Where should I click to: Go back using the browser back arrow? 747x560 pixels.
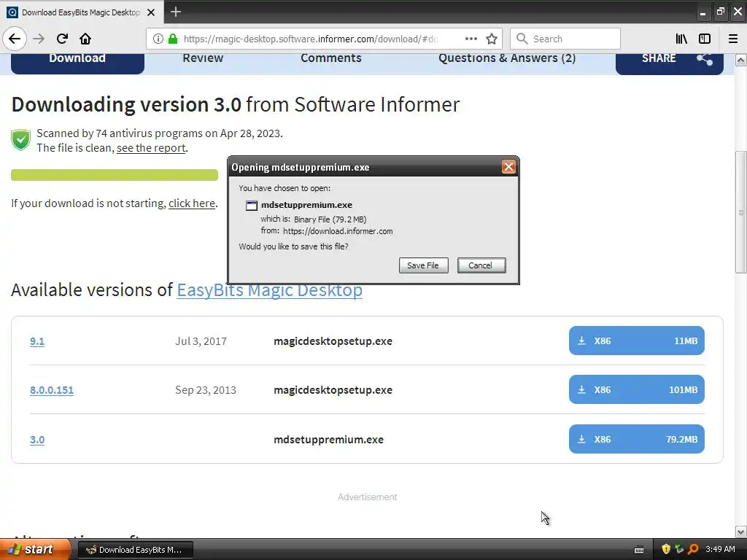click(x=15, y=39)
